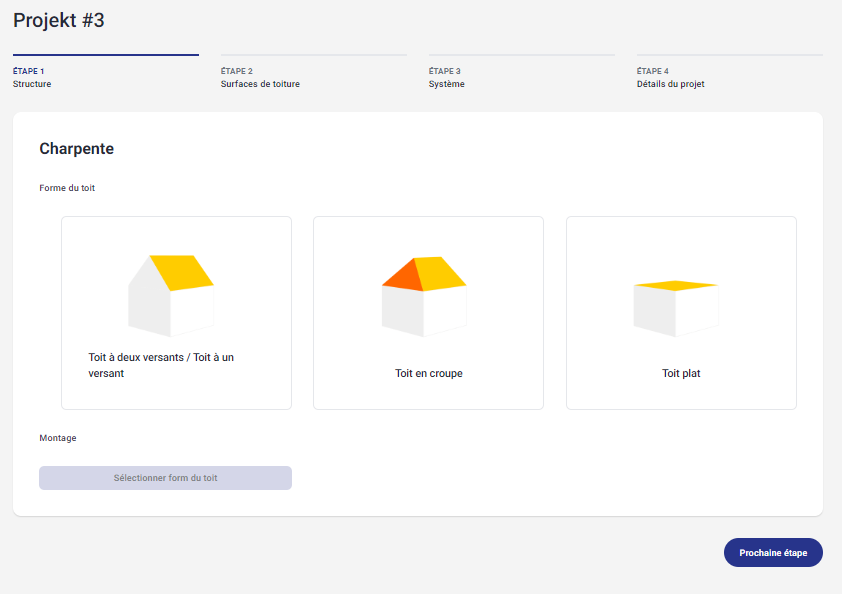Open 'Sélectionner form du toit' montage selector
842x594 pixels.
coord(165,478)
